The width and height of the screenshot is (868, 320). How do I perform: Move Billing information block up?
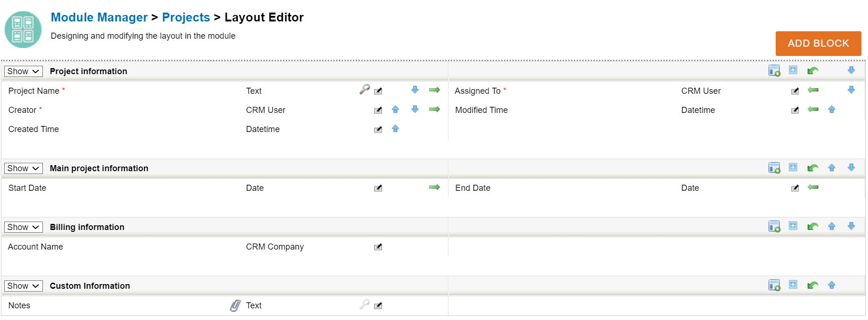(x=832, y=227)
